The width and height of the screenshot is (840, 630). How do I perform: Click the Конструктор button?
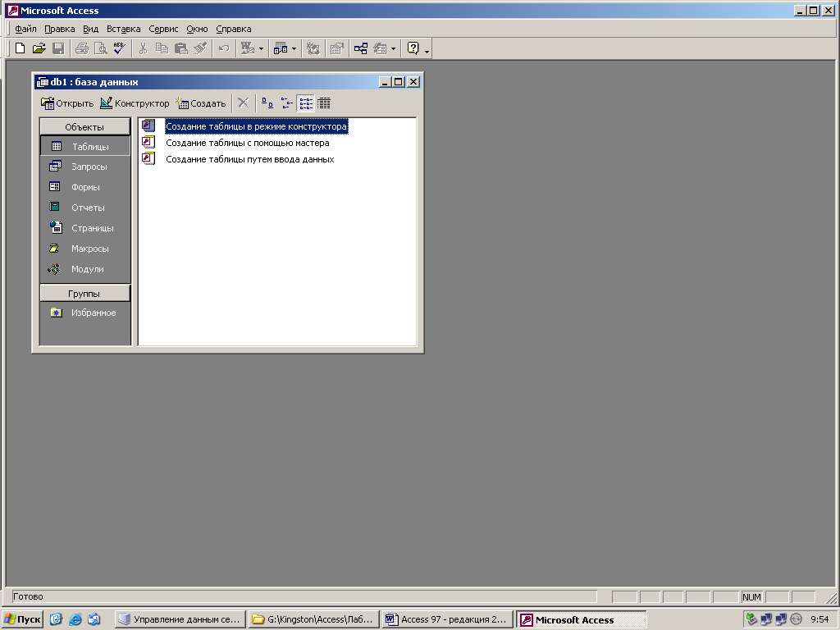[x=135, y=103]
